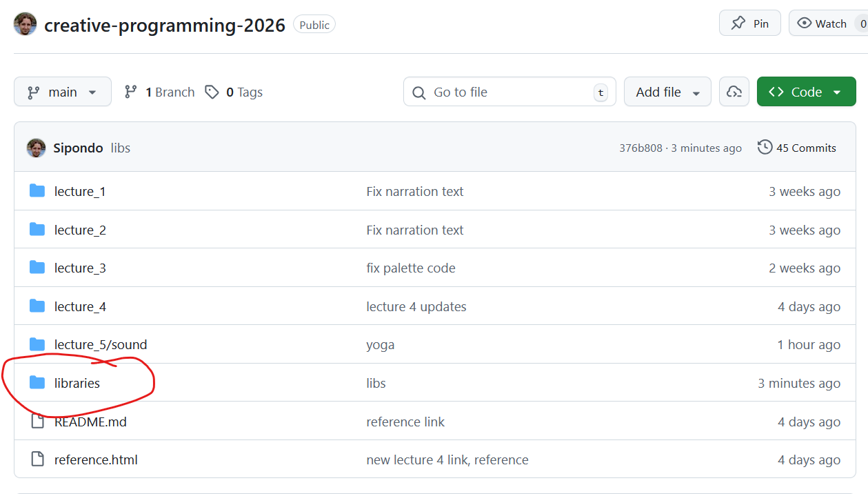The height and width of the screenshot is (494, 868).
Task: Open the main branch dropdown
Action: 63,92
